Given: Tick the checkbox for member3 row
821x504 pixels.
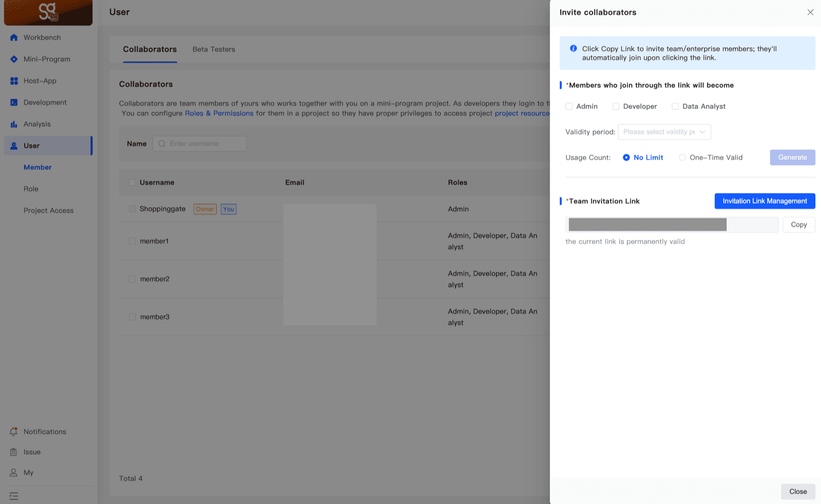Looking at the screenshot, I should (132, 317).
